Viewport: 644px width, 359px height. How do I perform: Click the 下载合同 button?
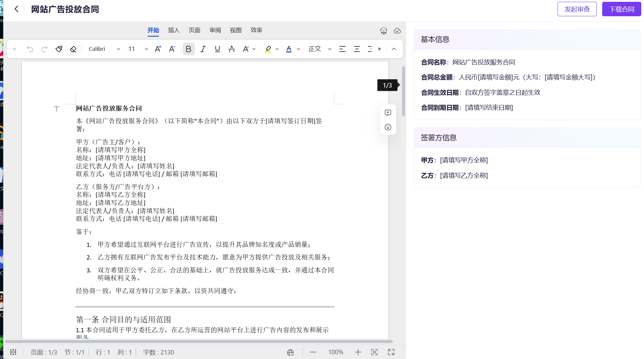pos(621,9)
